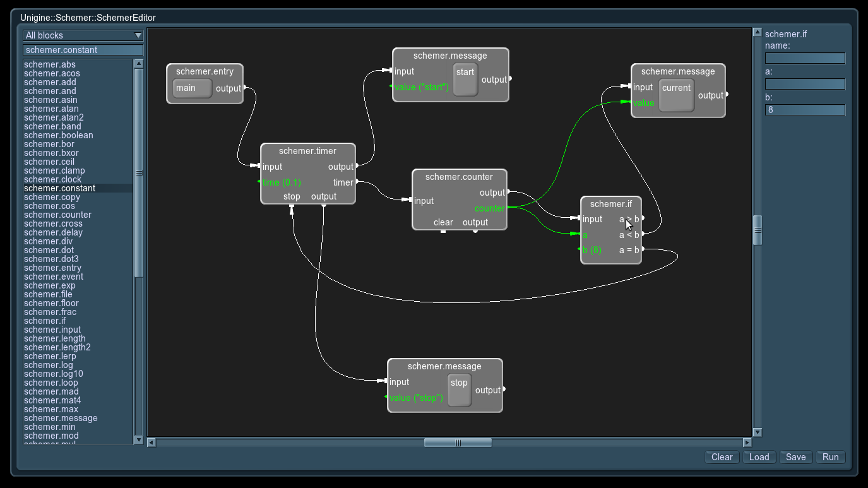Click the output port of schemer.entry block

tap(245, 88)
